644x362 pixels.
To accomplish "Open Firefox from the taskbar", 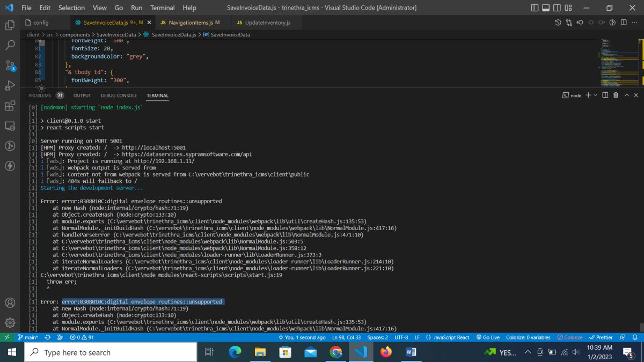I will pyautogui.click(x=386, y=352).
